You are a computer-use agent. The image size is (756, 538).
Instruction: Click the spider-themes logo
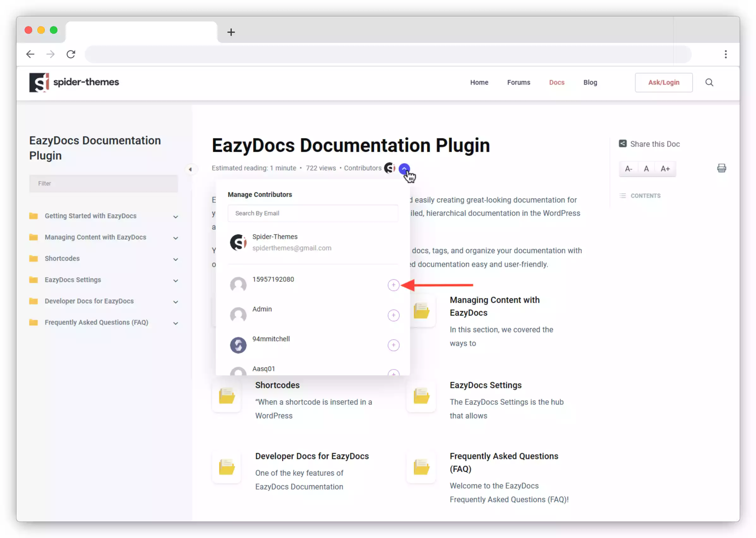tap(74, 82)
